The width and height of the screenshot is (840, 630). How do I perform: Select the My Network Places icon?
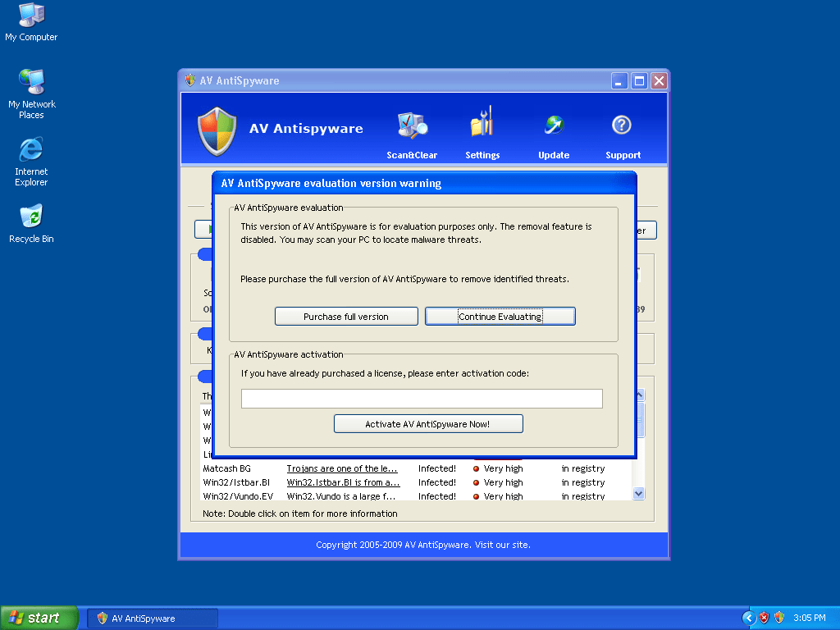31,83
